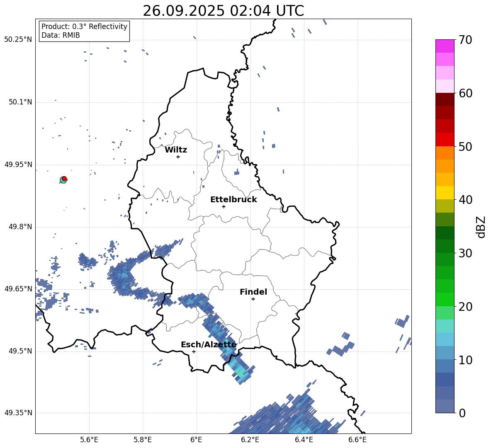Click the Wiltz station cross marker
This screenshot has height=448, width=491.
click(x=178, y=157)
